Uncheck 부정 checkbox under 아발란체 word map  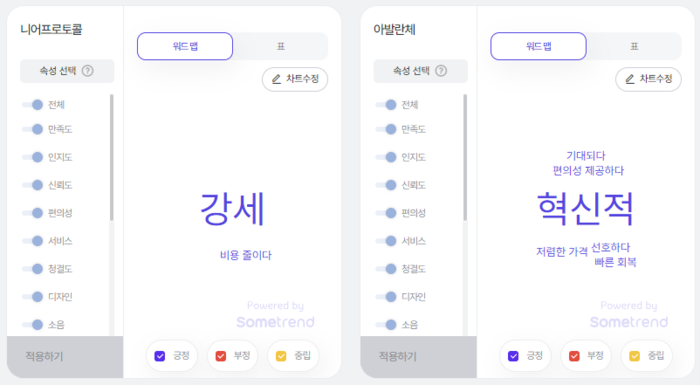[574, 356]
